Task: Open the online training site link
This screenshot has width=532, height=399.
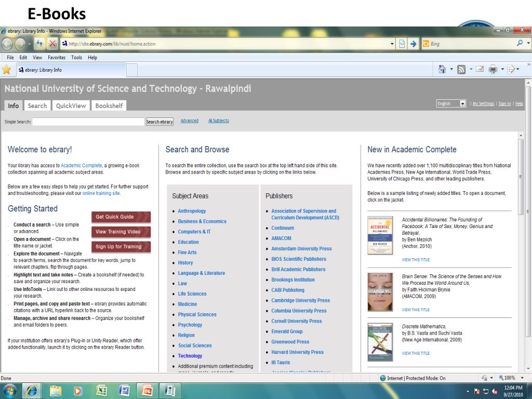Action: coord(101,193)
